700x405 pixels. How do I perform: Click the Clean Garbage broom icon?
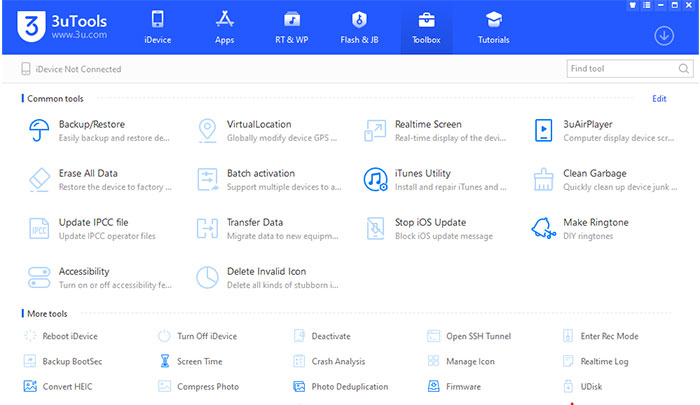[543, 179]
